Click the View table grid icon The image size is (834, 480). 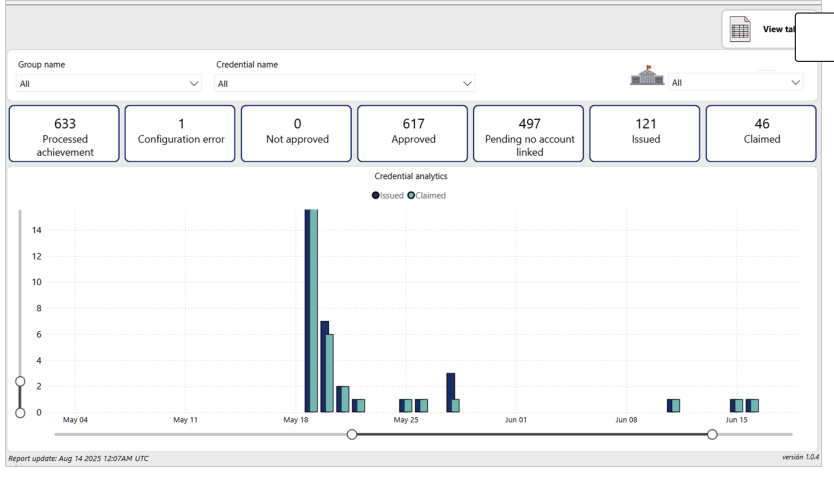[x=740, y=30]
